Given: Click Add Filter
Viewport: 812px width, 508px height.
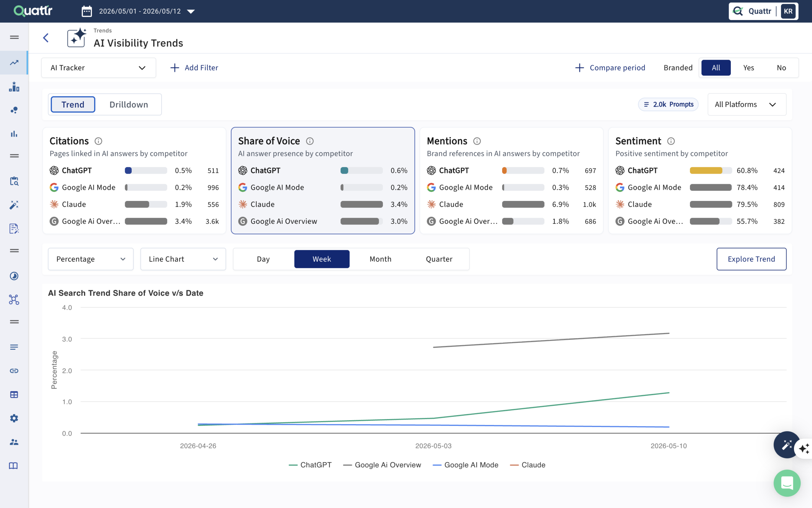Looking at the screenshot, I should 194,68.
